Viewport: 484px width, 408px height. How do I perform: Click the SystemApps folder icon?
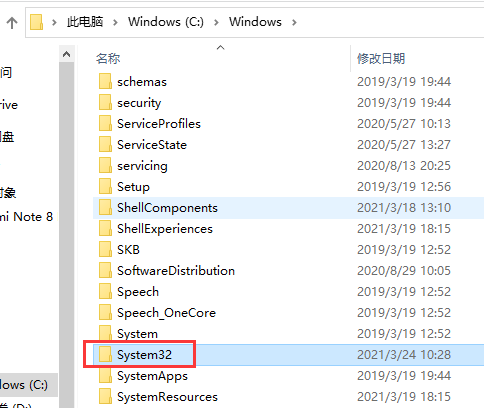pyautogui.click(x=105, y=376)
